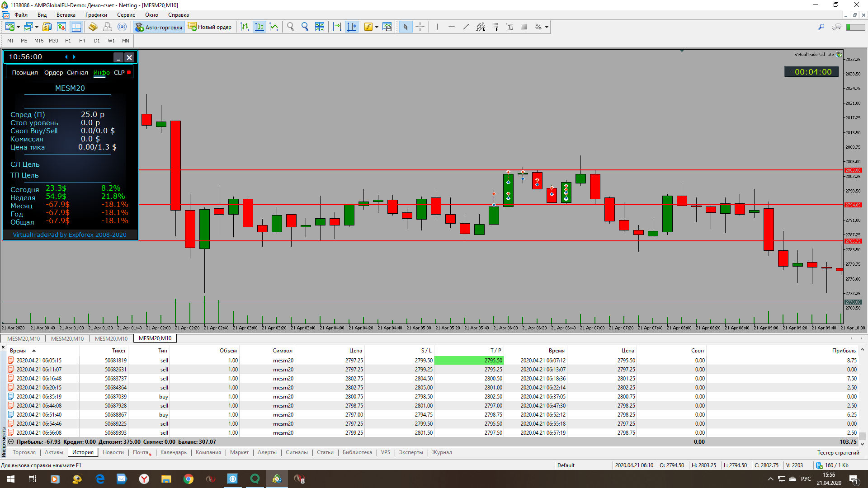Zoom out of the chart

click(305, 27)
